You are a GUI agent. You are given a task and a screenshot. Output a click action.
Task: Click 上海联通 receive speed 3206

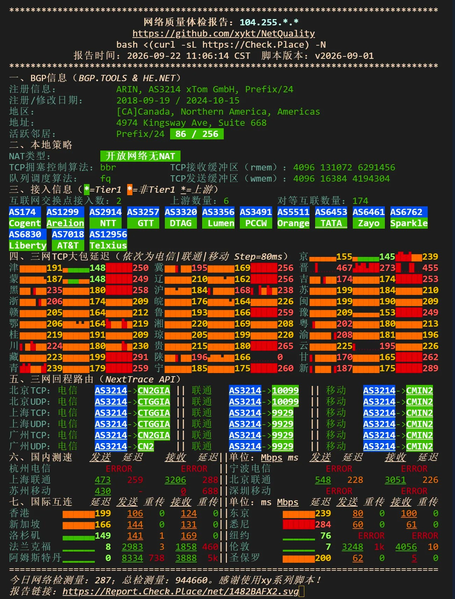175,480
